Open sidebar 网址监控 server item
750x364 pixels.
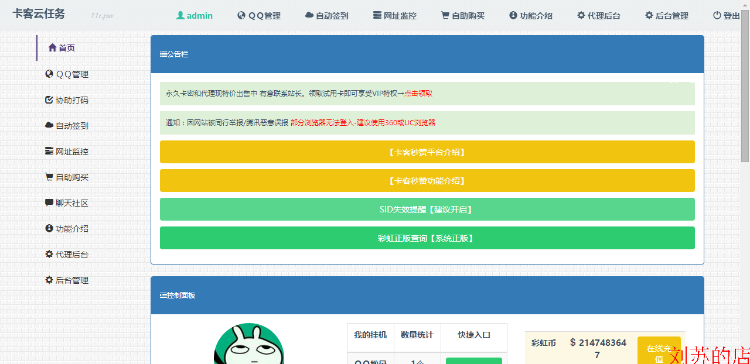click(66, 152)
